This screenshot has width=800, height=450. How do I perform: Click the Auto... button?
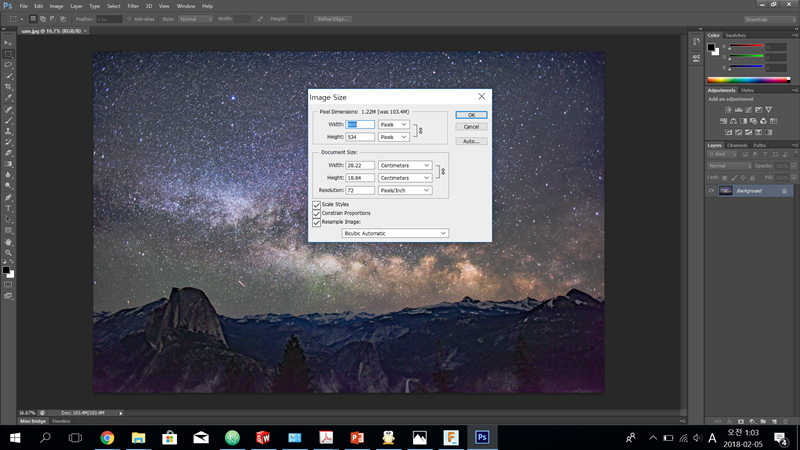471,141
